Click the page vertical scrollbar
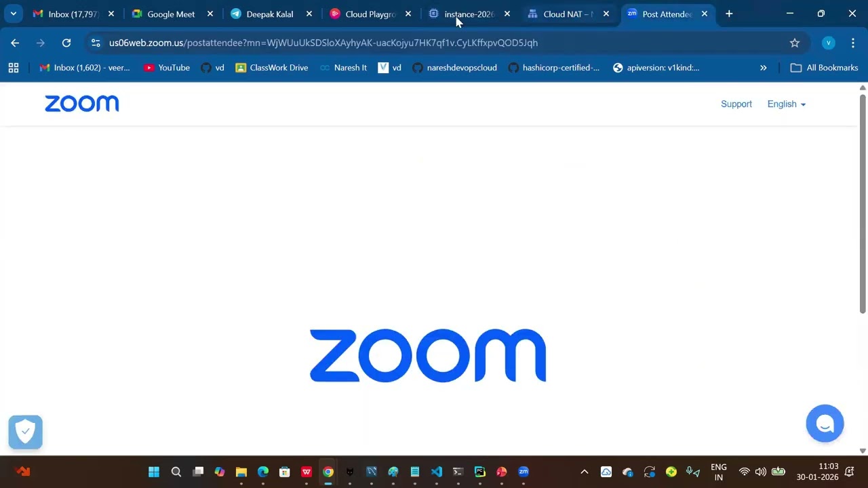The image size is (868, 488). tap(863, 203)
